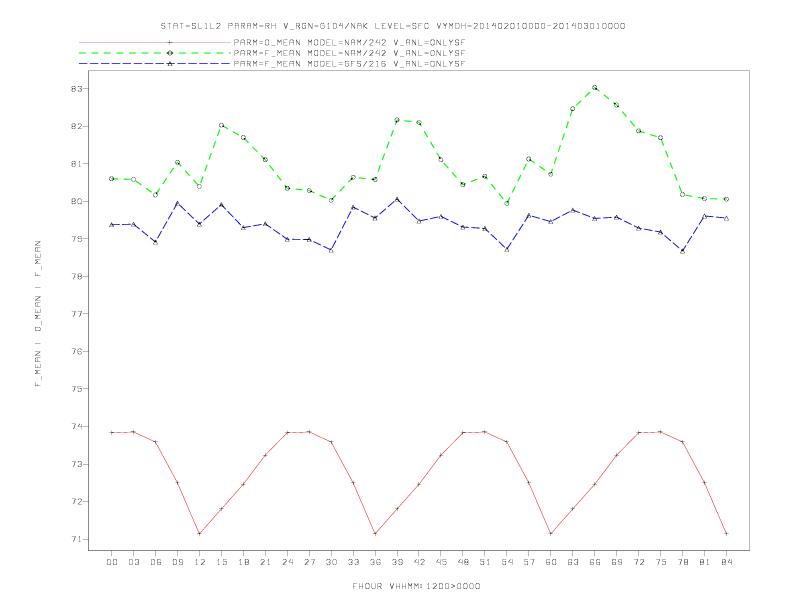Click the y-axis tick label 79
Viewport: 792px width, 612px height.
click(x=77, y=239)
